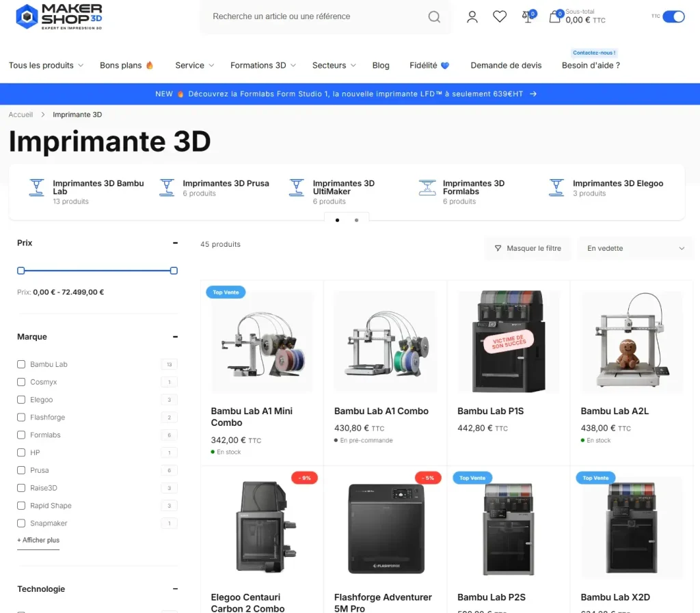700x613 pixels.
Task: Expand the Secteurs dropdown menu
Action: click(x=334, y=65)
